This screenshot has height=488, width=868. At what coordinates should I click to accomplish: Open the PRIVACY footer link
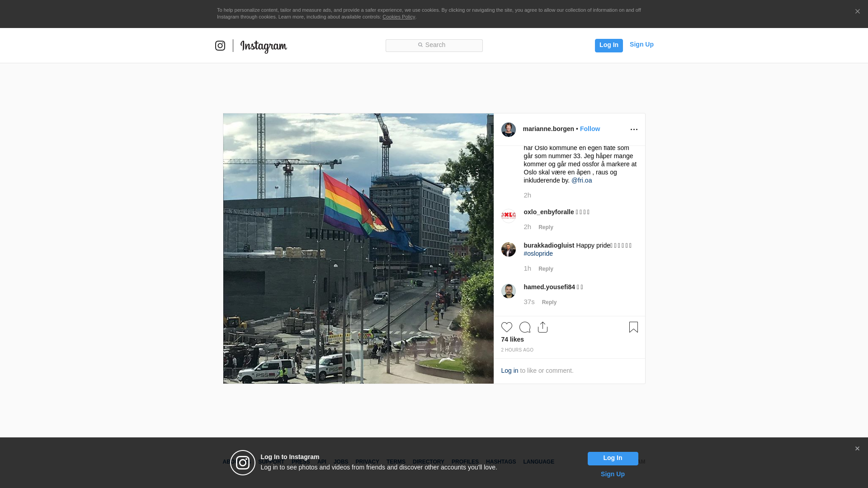pyautogui.click(x=367, y=462)
